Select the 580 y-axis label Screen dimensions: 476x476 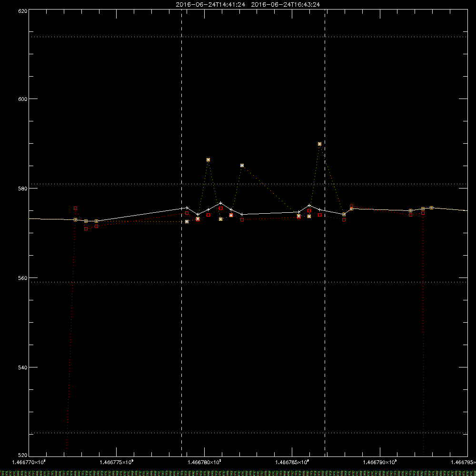(23, 188)
